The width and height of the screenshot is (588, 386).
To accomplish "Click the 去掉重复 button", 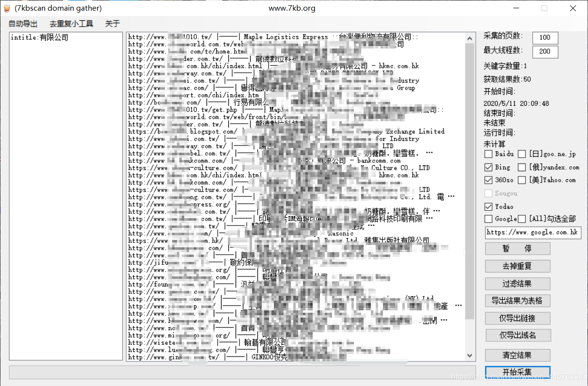I will click(518, 266).
